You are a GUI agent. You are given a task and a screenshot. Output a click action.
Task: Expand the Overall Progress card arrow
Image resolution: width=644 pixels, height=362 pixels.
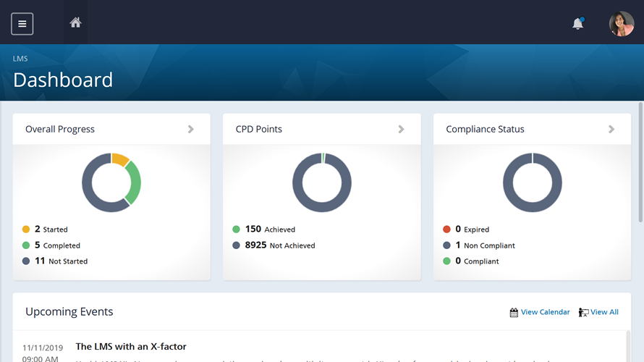coord(191,129)
